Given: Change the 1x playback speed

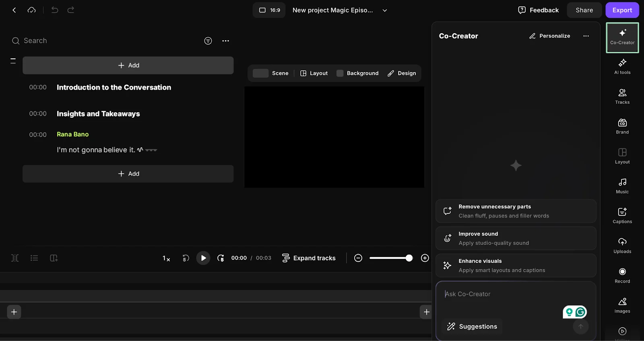Looking at the screenshot, I should [166, 258].
